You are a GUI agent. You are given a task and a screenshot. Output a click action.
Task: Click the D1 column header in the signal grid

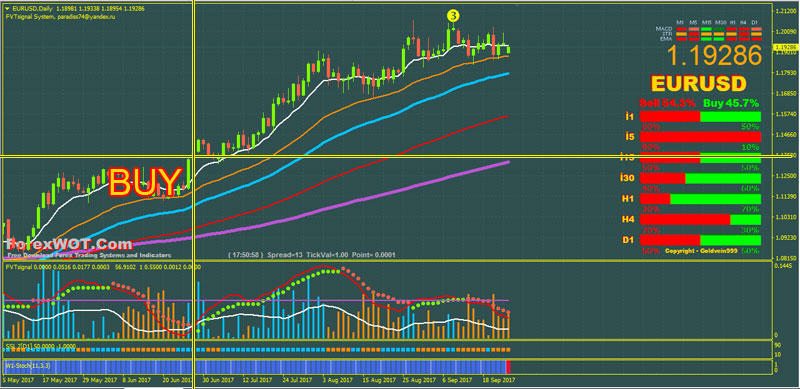point(756,23)
